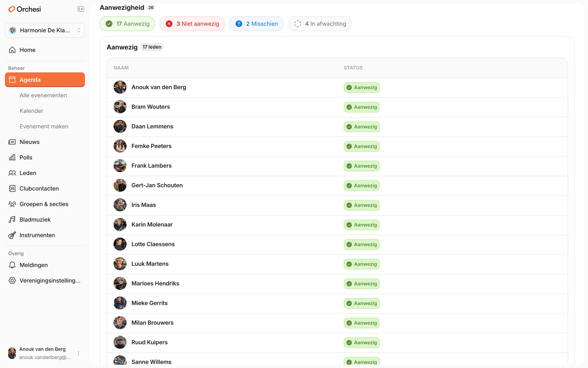Open Alle evenementen
This screenshot has width=588, height=368.
(x=43, y=95)
